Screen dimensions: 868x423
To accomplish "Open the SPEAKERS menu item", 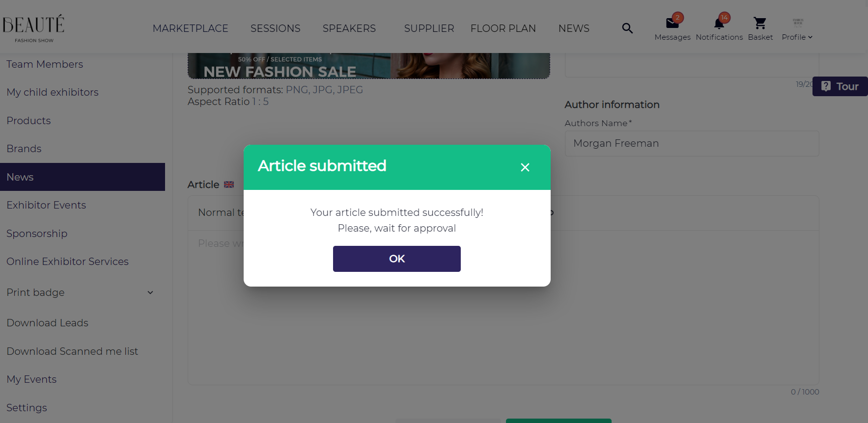I will tap(349, 28).
